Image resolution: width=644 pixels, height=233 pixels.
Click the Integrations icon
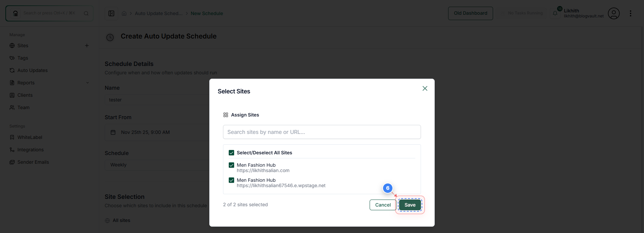12,150
